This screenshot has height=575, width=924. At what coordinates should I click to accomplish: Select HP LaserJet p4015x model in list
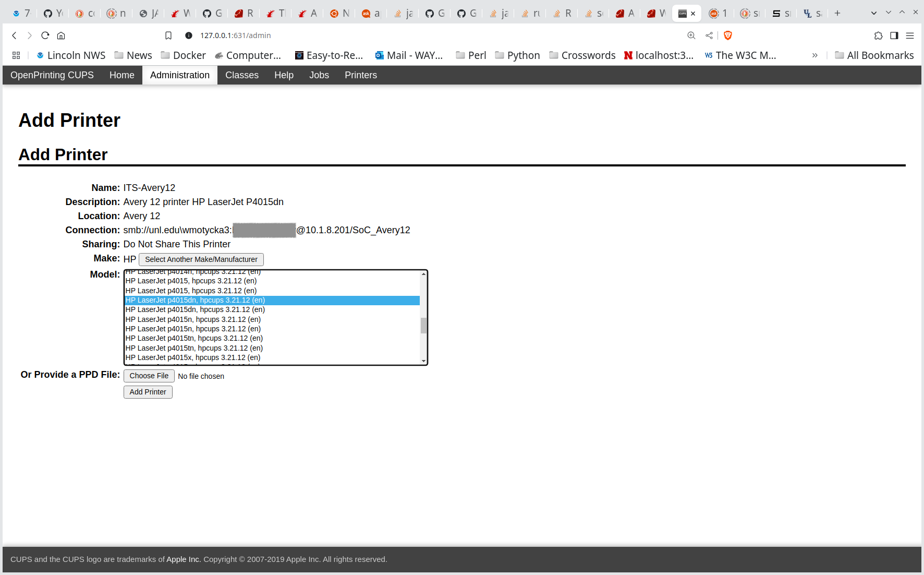(x=193, y=357)
